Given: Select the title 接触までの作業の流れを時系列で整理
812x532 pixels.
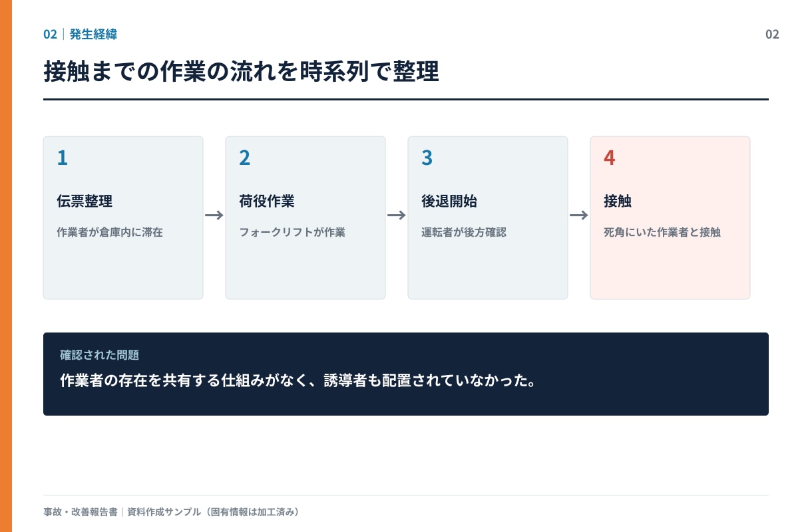Looking at the screenshot, I should [x=241, y=71].
